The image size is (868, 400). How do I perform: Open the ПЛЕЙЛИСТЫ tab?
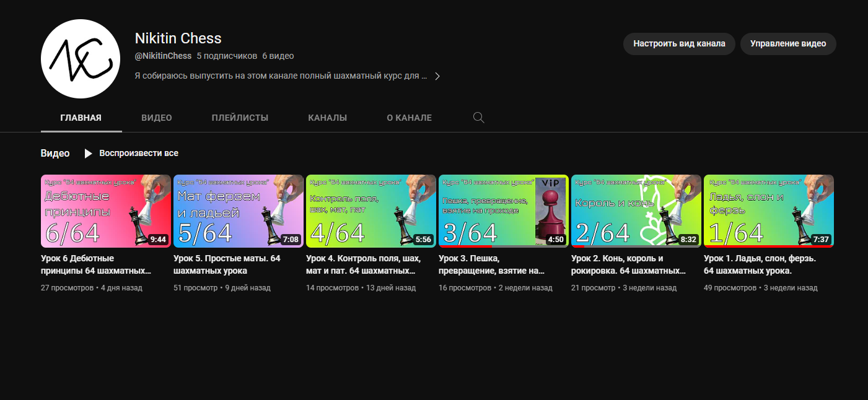pos(240,118)
